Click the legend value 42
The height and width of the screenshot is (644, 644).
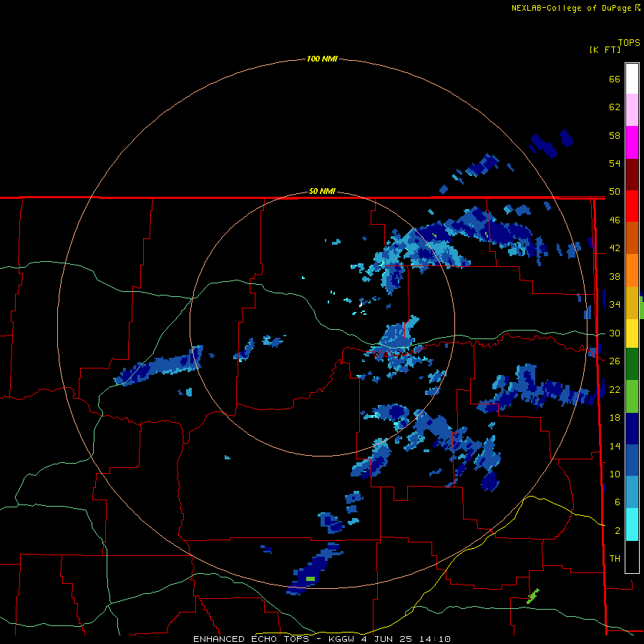(615, 248)
